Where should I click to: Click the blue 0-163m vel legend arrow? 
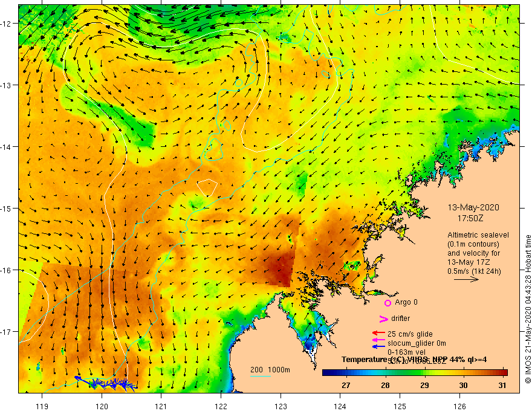click(378, 346)
